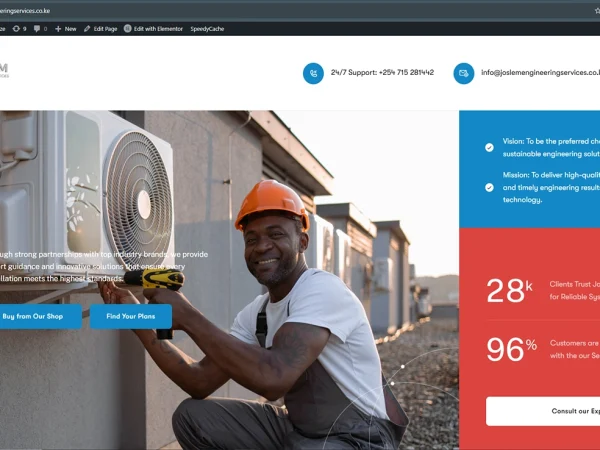
Task: Open the comments bubble icon showing 0
Action: point(37,29)
